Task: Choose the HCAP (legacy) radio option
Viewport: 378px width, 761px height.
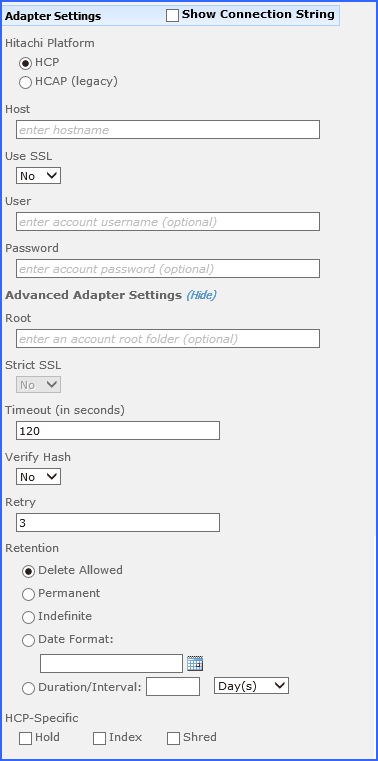Action: pyautogui.click(x=26, y=83)
